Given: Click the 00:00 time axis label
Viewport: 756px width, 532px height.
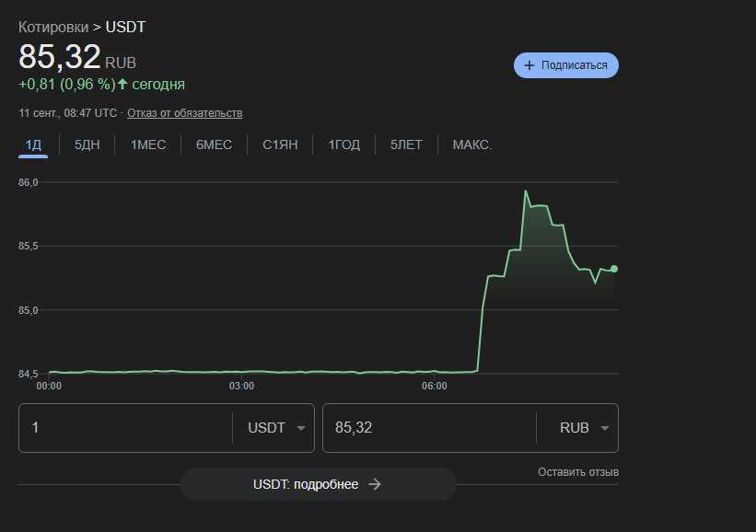Looking at the screenshot, I should [49, 386].
